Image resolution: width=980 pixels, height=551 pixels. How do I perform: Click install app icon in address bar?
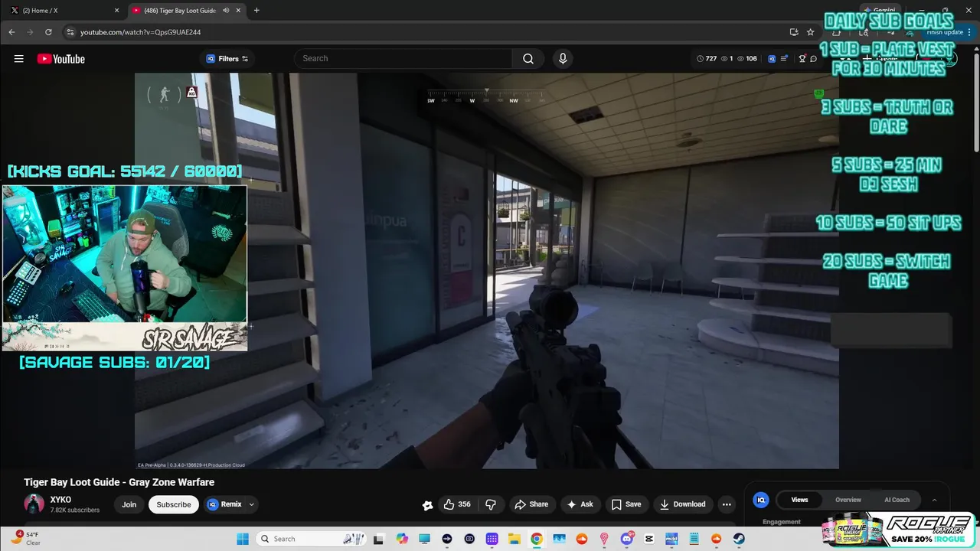[794, 32]
